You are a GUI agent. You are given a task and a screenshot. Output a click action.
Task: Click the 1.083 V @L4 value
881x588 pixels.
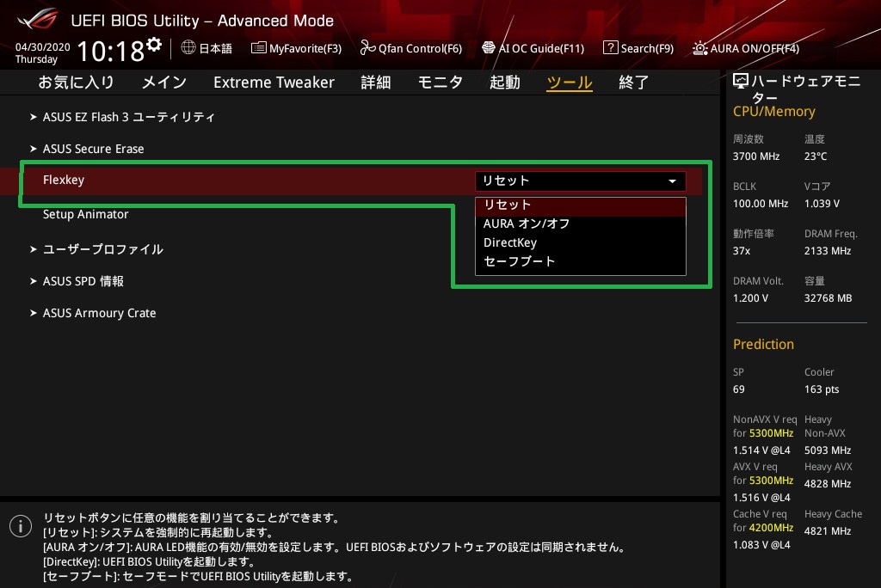pos(761,544)
